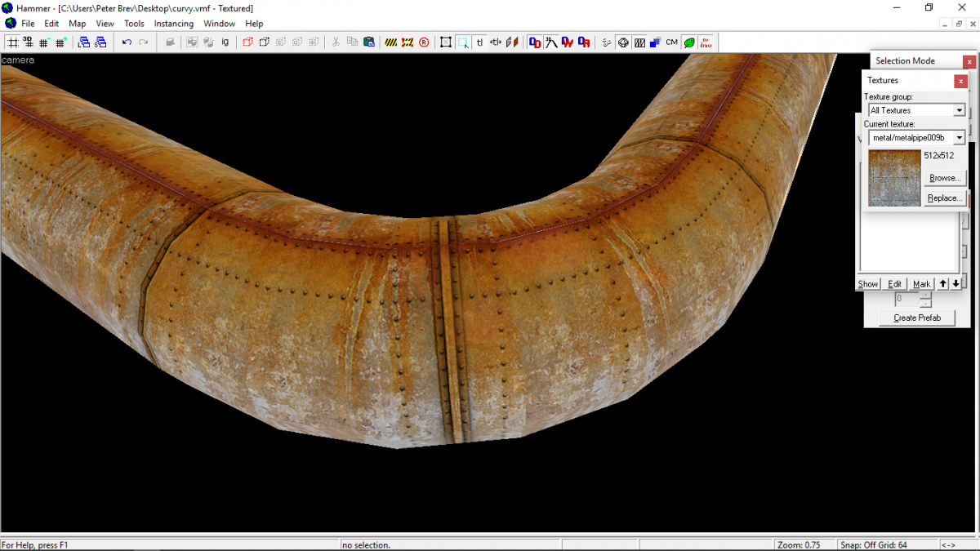Click the Create Prefab button
The height and width of the screenshot is (551, 980).
click(x=916, y=318)
